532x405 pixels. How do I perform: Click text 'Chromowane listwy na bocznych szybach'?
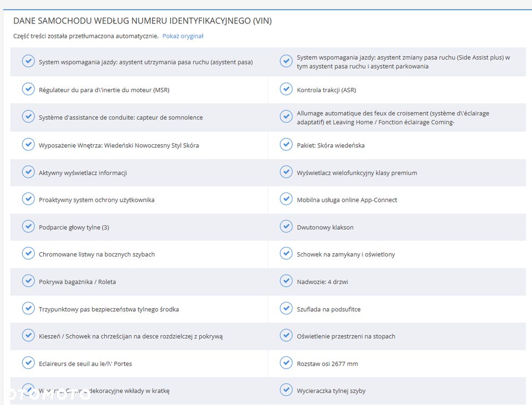pos(97,254)
